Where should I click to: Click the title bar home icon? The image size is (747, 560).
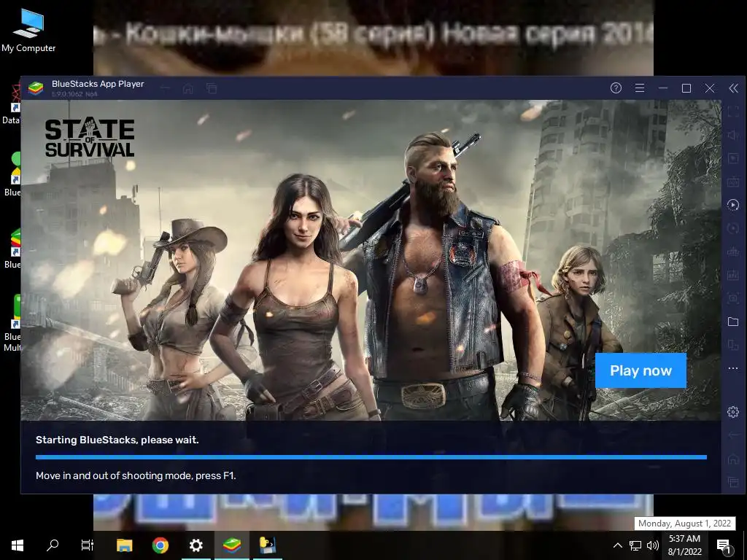click(188, 88)
